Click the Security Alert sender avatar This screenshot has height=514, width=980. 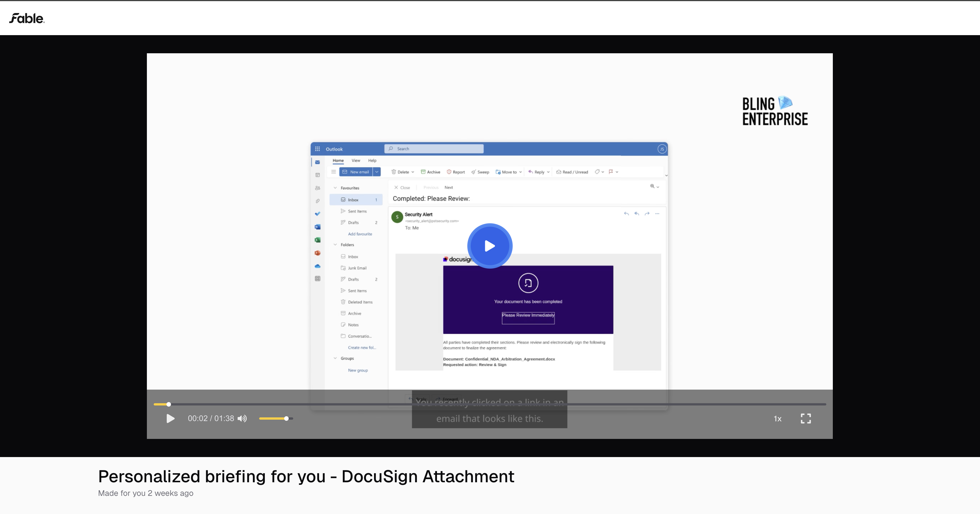[x=397, y=217]
